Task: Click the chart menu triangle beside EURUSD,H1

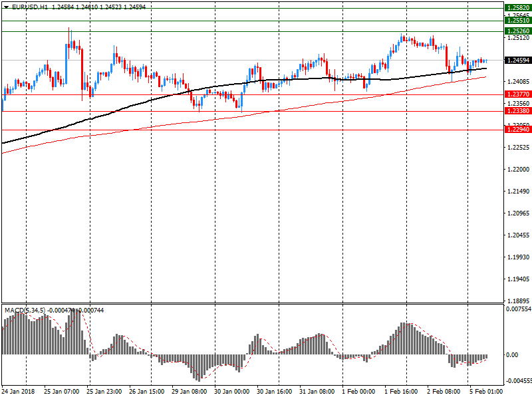Action: 6,7
